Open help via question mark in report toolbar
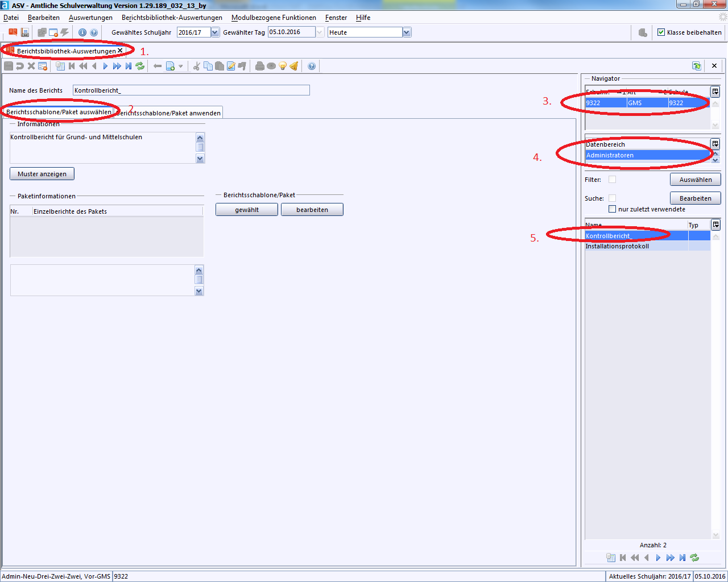The height and width of the screenshot is (582, 728). click(312, 66)
